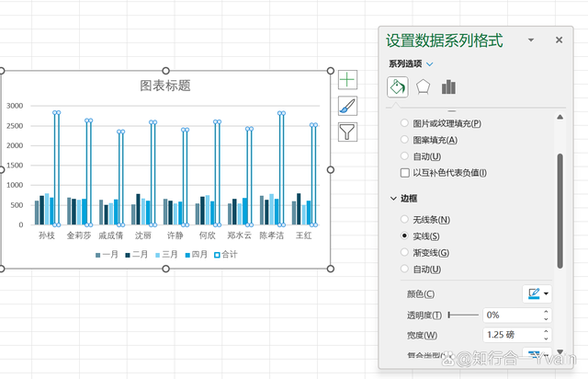Select the 三月 legend entry
The height and width of the screenshot is (379, 588).
pyautogui.click(x=166, y=255)
